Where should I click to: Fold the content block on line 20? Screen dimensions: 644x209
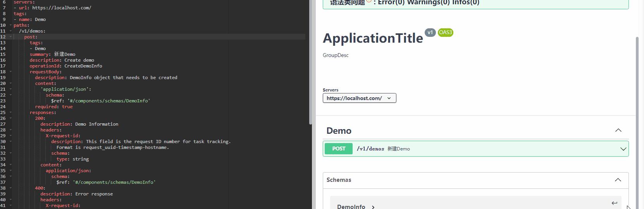(10, 83)
